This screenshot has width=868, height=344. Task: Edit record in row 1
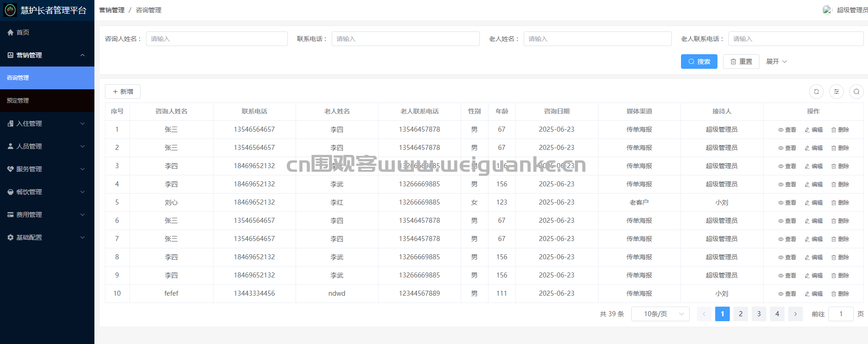[814, 130]
